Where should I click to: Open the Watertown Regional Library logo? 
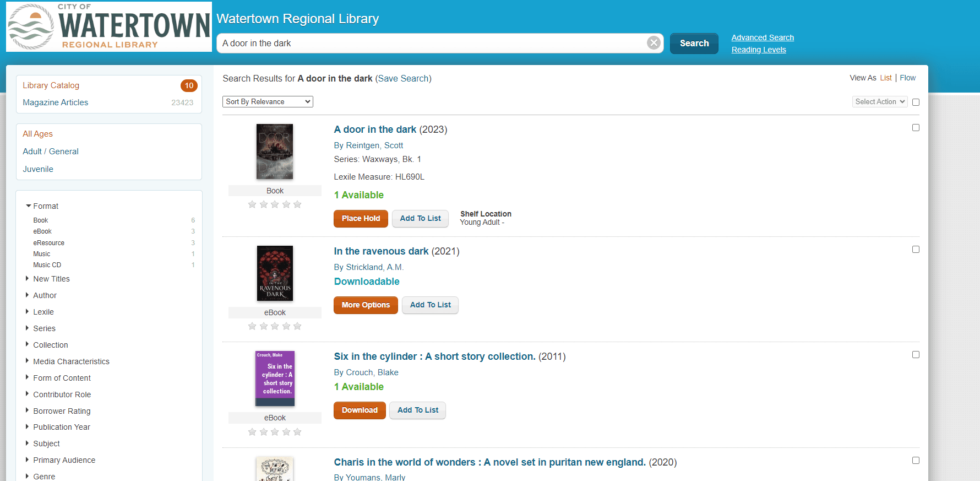[x=109, y=26]
